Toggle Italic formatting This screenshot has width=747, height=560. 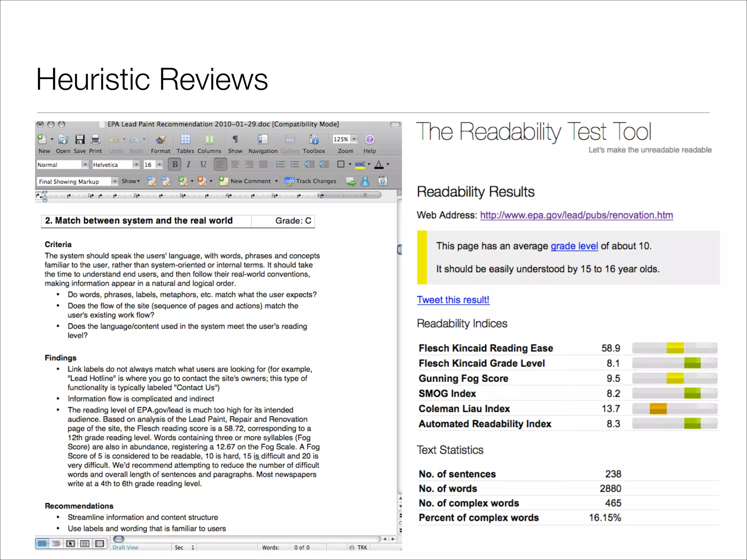click(189, 164)
